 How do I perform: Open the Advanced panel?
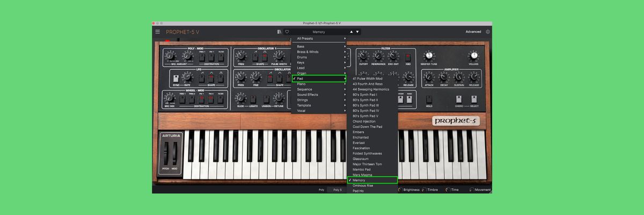[x=473, y=32]
